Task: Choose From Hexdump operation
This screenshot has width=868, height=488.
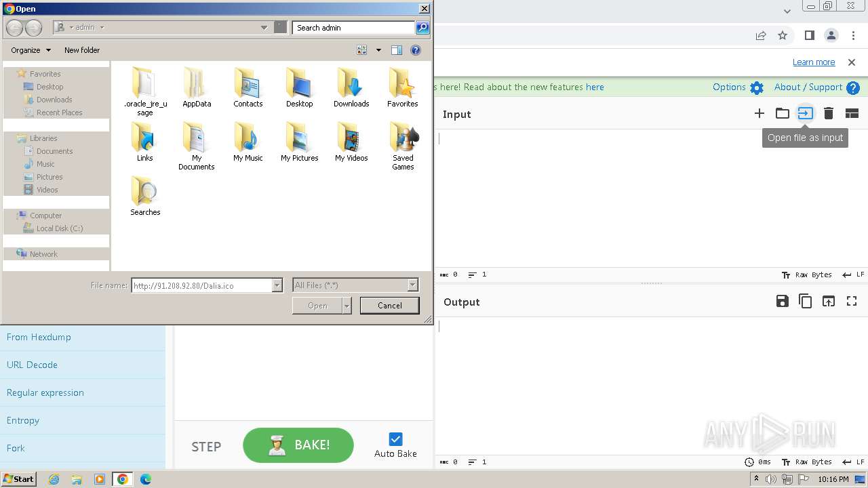Action: coord(83,337)
